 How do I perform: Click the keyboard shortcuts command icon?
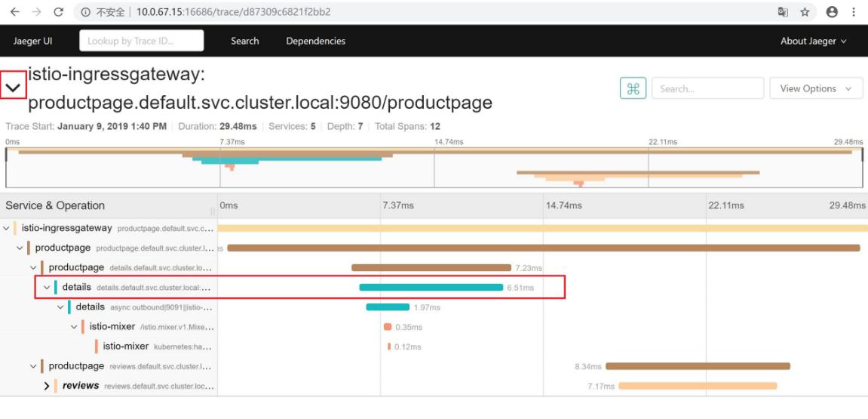[632, 88]
